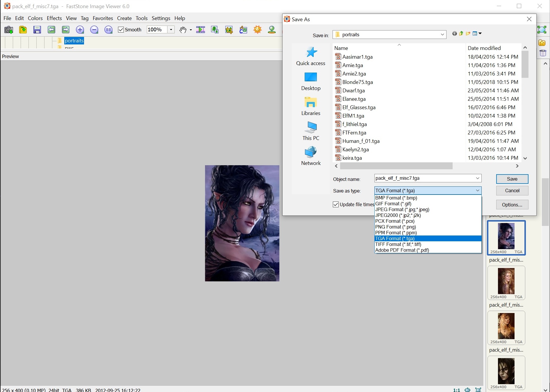Open Libraries in places bar
The width and height of the screenshot is (550, 392).
tap(311, 106)
